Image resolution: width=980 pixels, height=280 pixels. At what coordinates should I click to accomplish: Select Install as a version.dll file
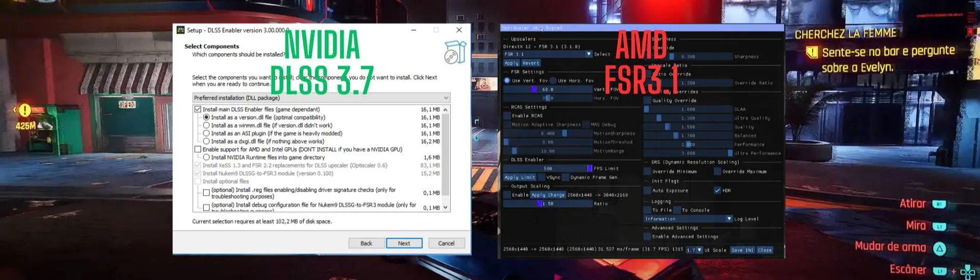206,118
